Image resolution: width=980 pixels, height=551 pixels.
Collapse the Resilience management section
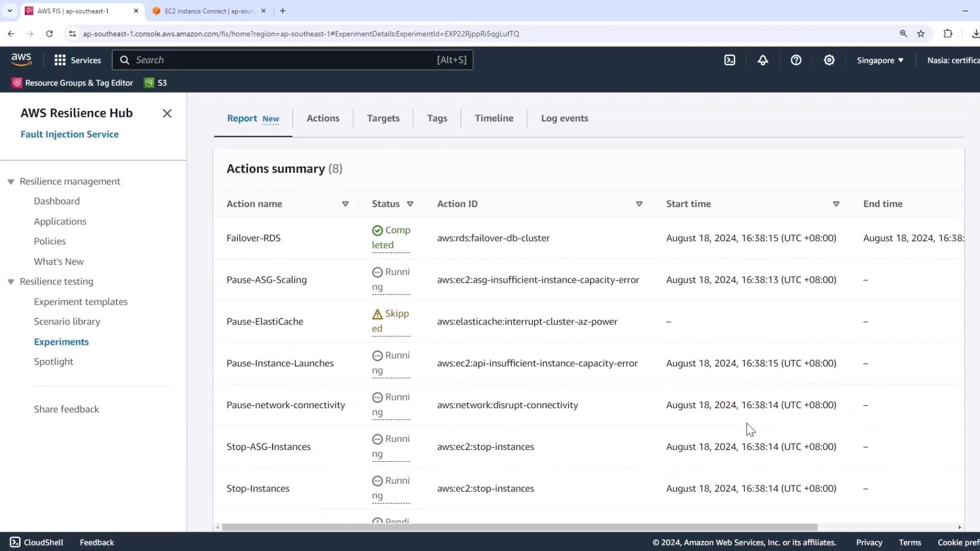[11, 182]
